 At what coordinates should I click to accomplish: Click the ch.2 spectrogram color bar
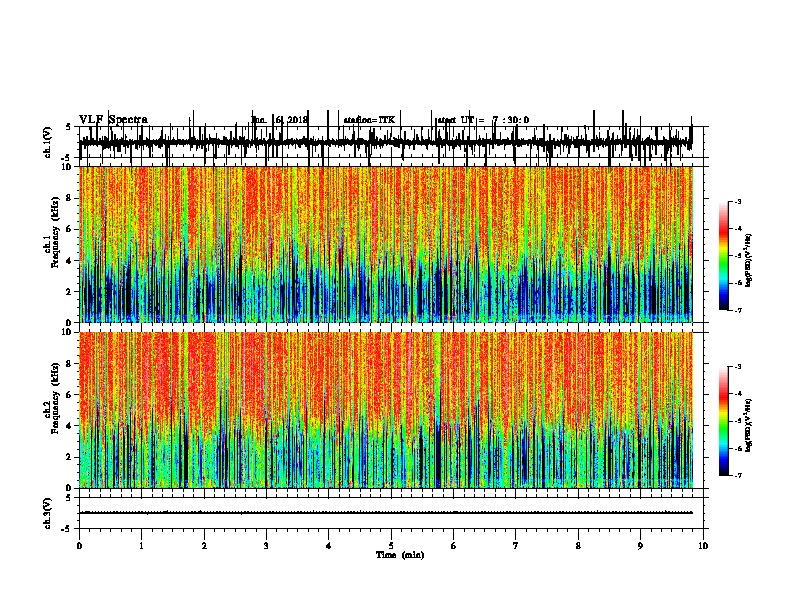[x=723, y=421]
